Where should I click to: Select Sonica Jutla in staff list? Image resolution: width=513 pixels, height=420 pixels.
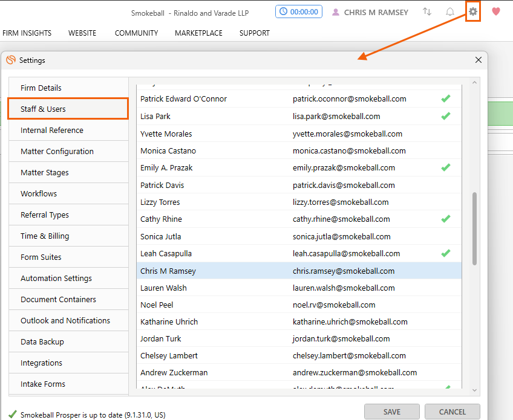pyautogui.click(x=299, y=236)
